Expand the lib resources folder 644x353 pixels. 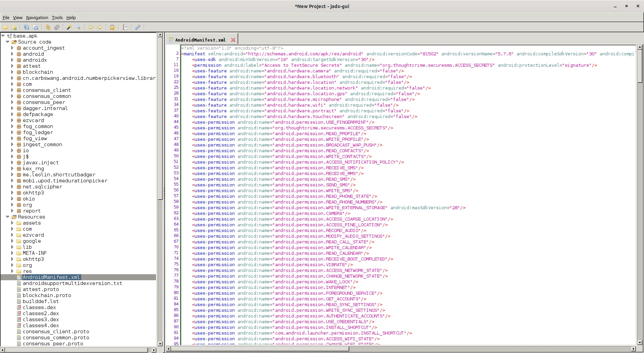click(x=12, y=247)
